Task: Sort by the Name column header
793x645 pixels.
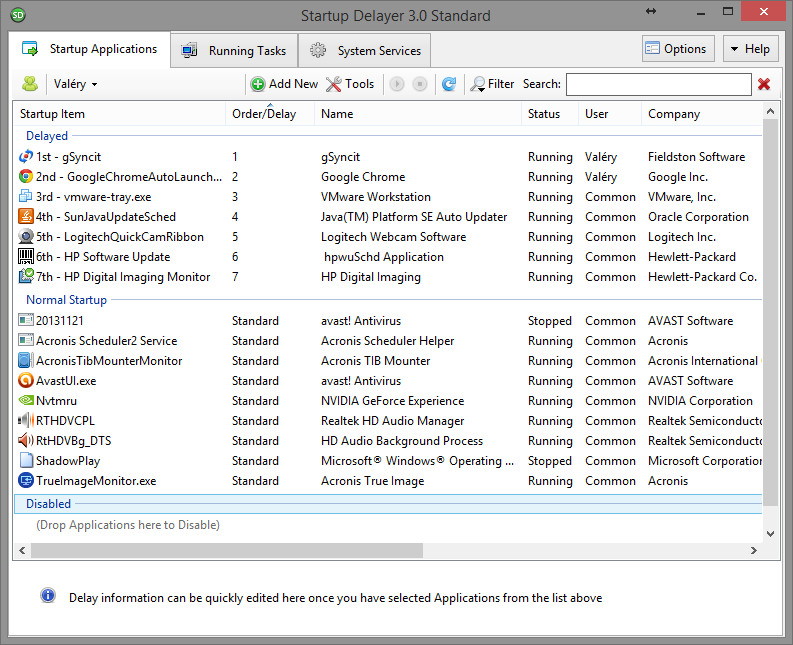Action: [x=418, y=114]
